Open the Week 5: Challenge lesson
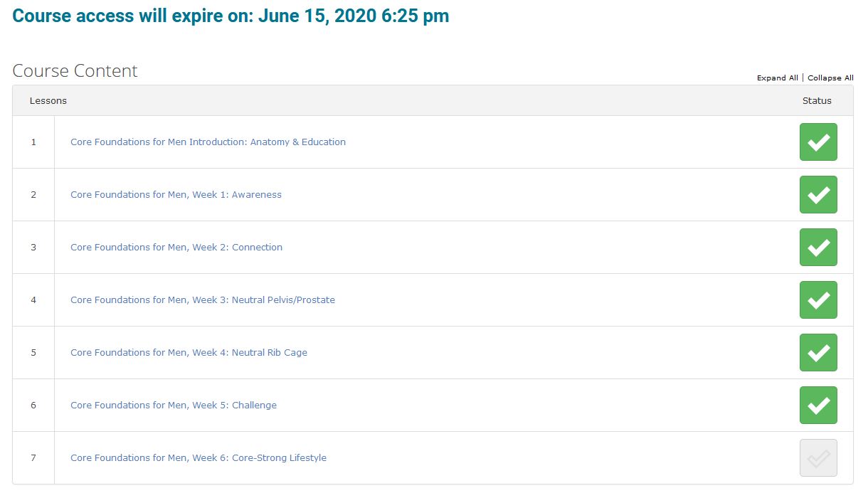868x498 pixels. click(x=174, y=406)
